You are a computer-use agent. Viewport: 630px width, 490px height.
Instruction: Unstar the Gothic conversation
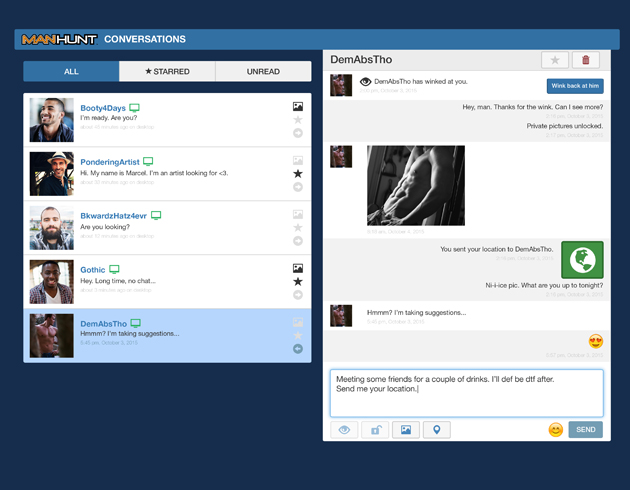[298, 282]
